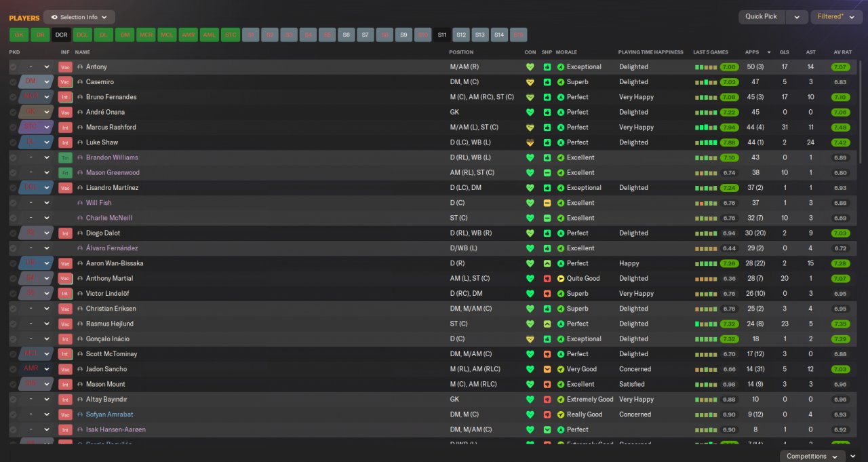Open Casemiro's DM position dropdown
868x462 pixels.
(36, 82)
